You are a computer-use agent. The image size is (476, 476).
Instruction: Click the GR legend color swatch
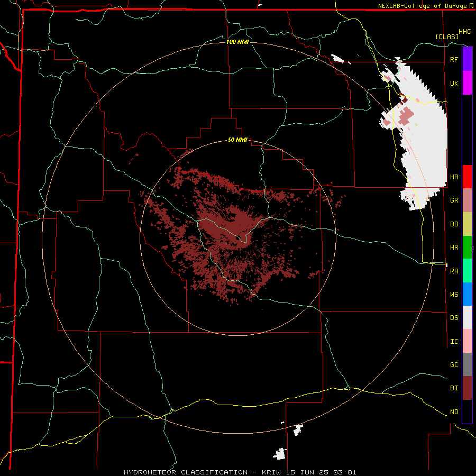[x=467, y=200]
